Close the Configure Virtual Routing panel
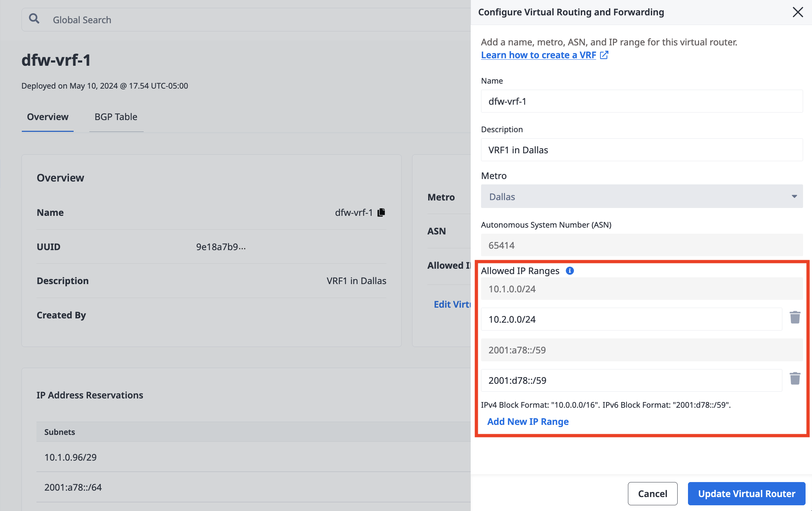This screenshot has height=511, width=812. 798,12
